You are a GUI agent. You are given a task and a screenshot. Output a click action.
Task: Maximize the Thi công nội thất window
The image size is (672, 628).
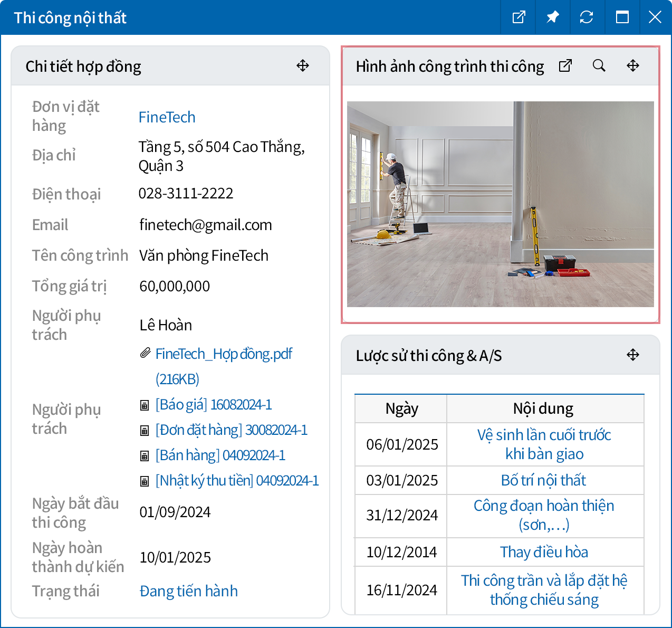[x=622, y=17]
